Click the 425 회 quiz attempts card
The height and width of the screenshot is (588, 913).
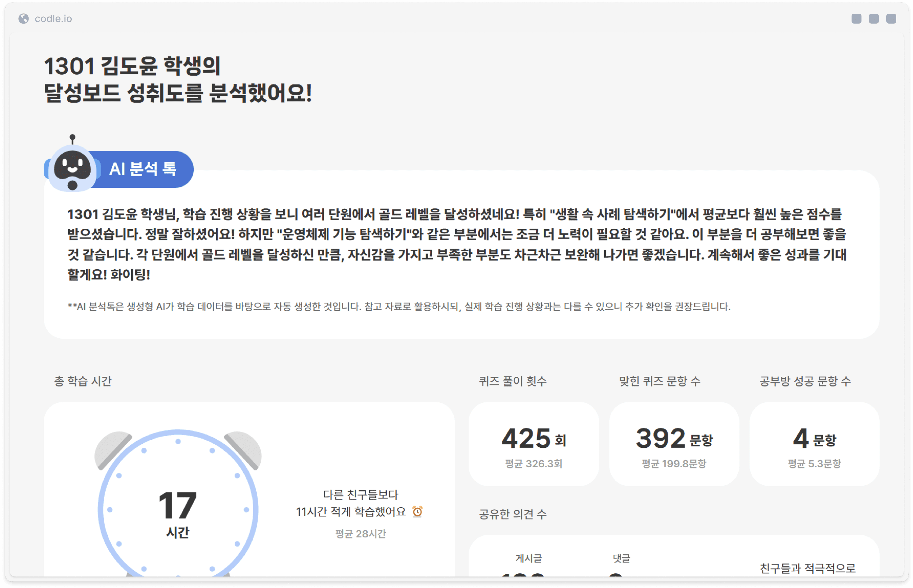coord(533,444)
